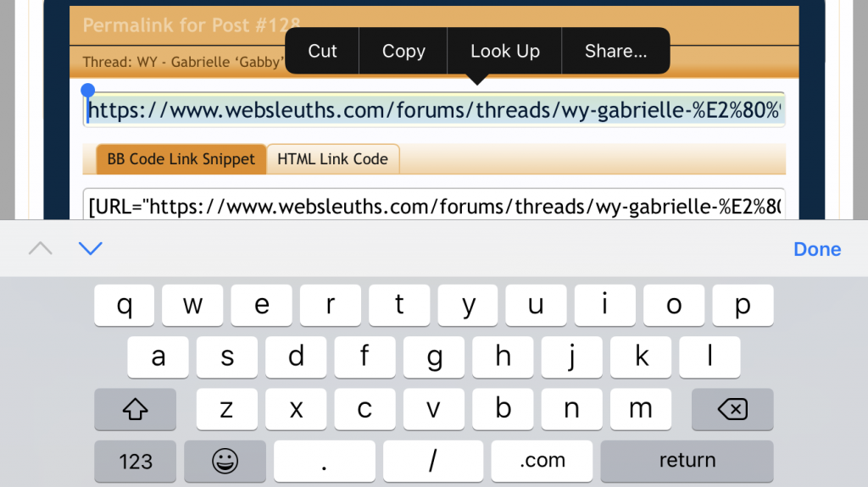
Task: Tap the forward slash key
Action: (433, 461)
